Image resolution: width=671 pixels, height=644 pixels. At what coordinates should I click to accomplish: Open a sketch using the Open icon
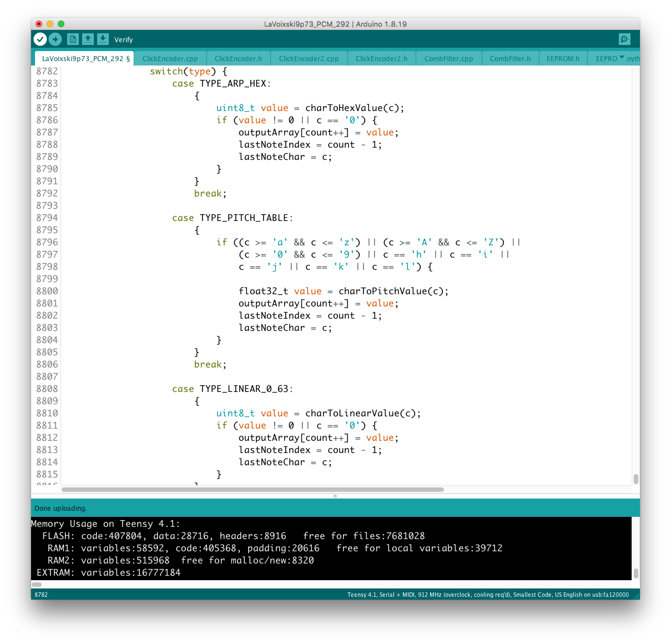(88, 39)
